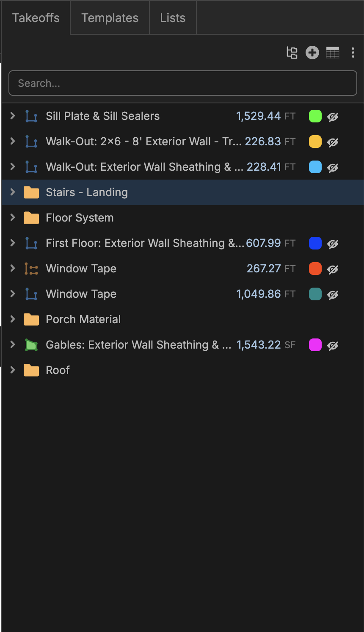Click the Search input field
The height and width of the screenshot is (632, 364).
click(183, 83)
